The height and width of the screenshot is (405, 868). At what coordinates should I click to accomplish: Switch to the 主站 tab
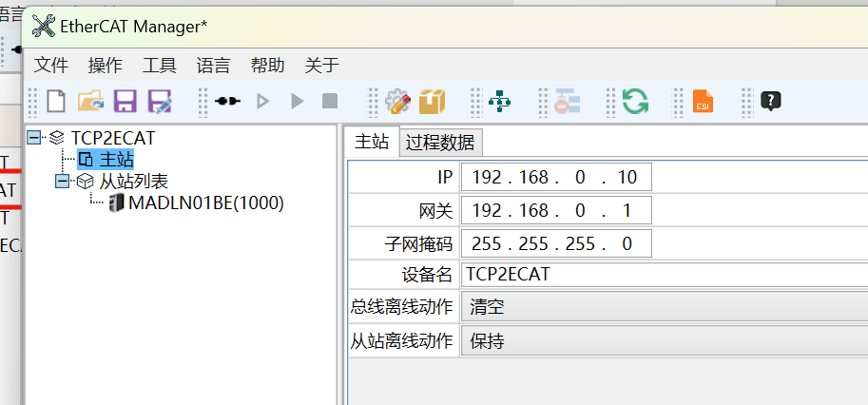(x=372, y=142)
